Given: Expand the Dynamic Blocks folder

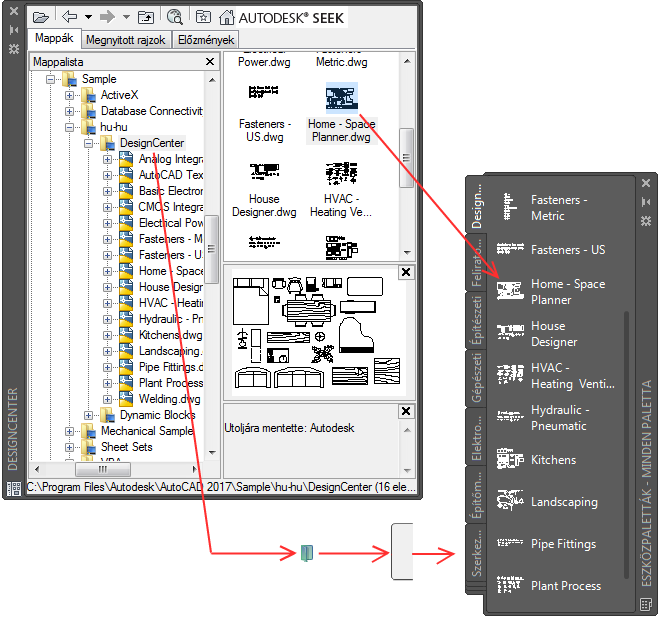Looking at the screenshot, I should (x=89, y=415).
